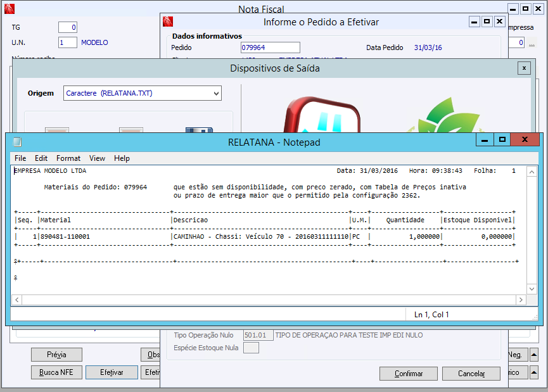Click Notepad vertical scrollbar down arrow
Image resolution: width=548 pixels, height=392 pixels.
point(532,289)
